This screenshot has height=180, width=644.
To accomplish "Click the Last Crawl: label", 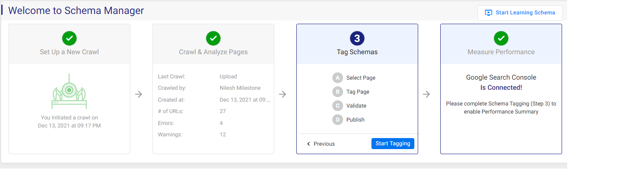I will [172, 77].
